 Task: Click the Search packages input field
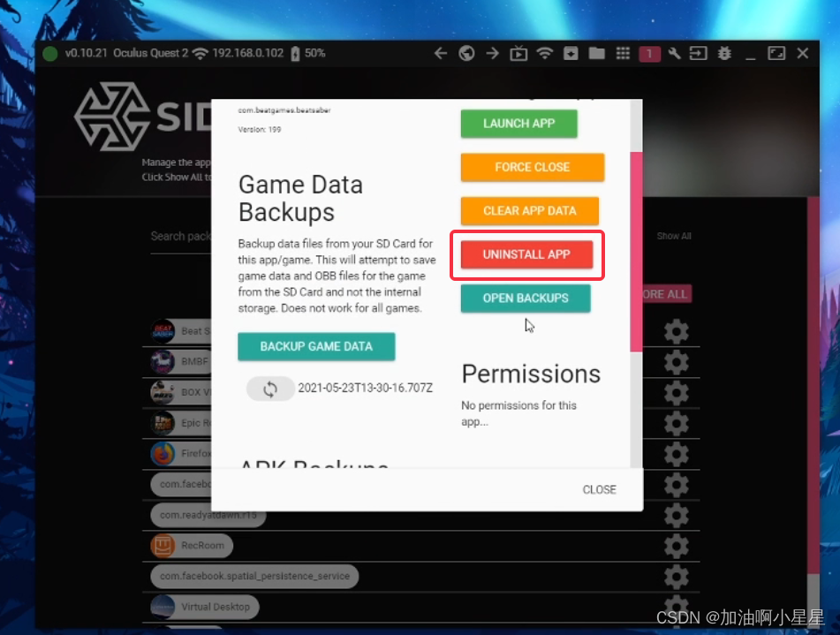pyautogui.click(x=181, y=237)
